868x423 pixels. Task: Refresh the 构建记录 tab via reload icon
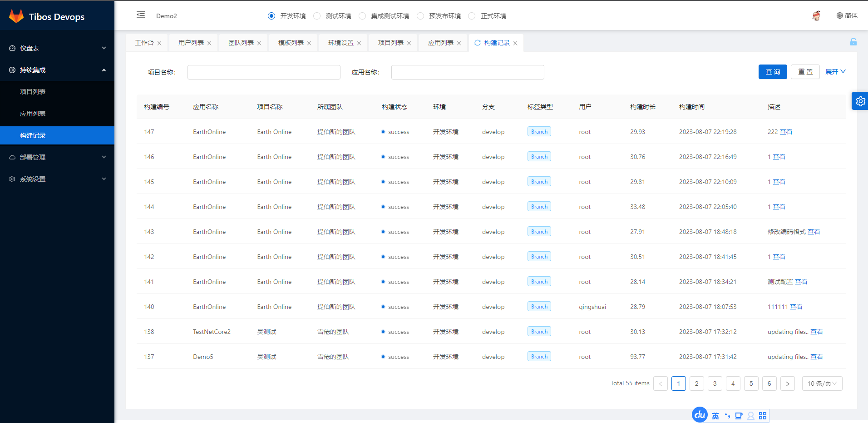[477, 43]
